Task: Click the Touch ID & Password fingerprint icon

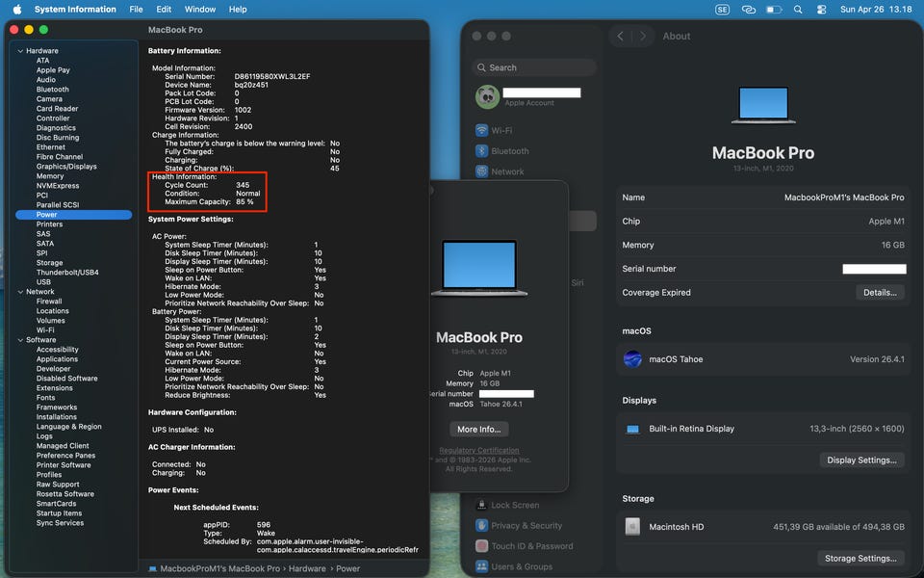Action: 481,546
